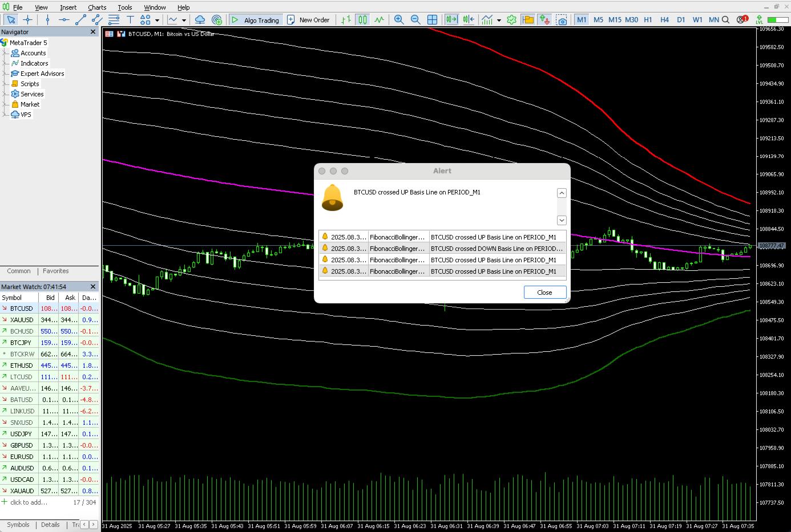The image size is (791, 532).
Task: Toggle chart shift from right edge
Action: coord(469,20)
